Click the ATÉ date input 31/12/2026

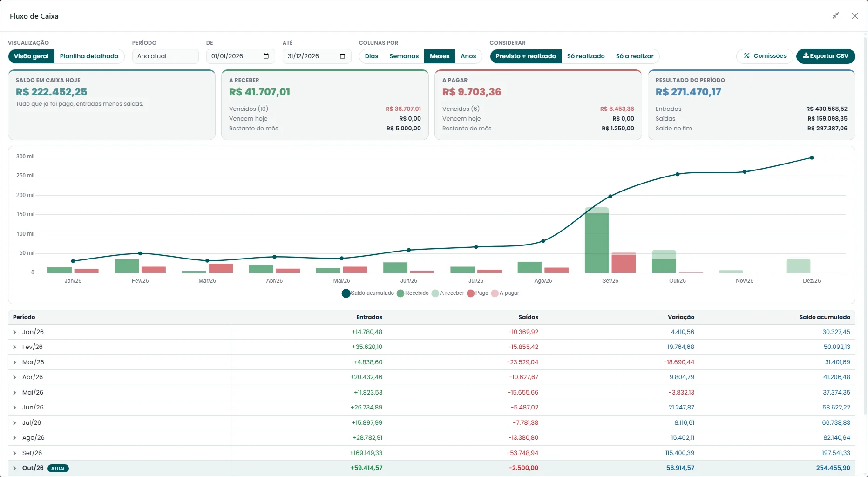pyautogui.click(x=317, y=56)
